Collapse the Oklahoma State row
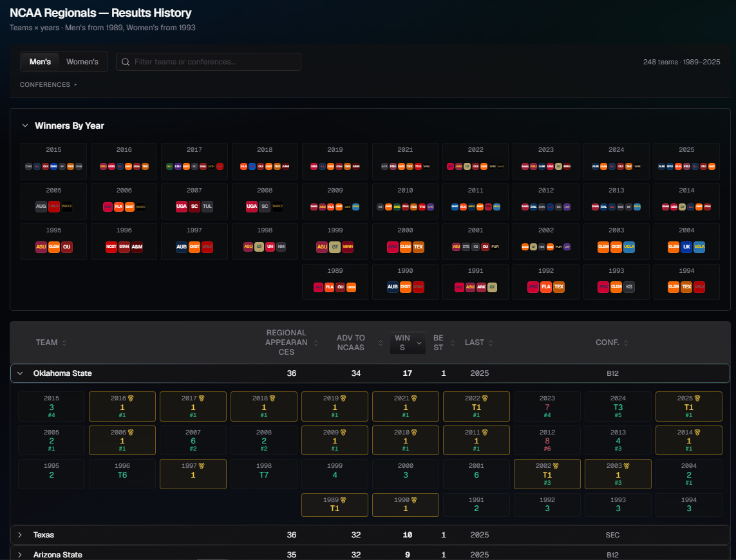The width and height of the screenshot is (736, 560). click(20, 373)
